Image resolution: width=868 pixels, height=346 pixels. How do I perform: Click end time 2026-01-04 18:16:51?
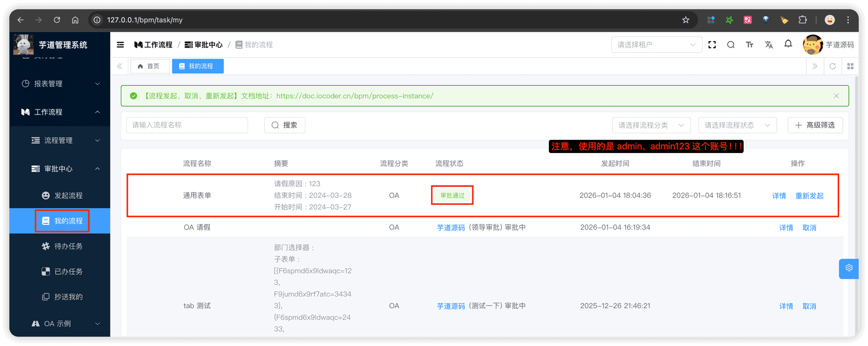tap(707, 196)
